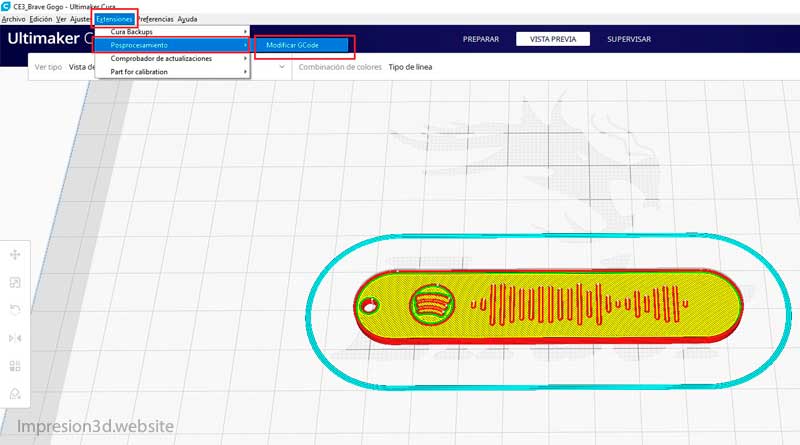Open the Ver menu

point(61,19)
